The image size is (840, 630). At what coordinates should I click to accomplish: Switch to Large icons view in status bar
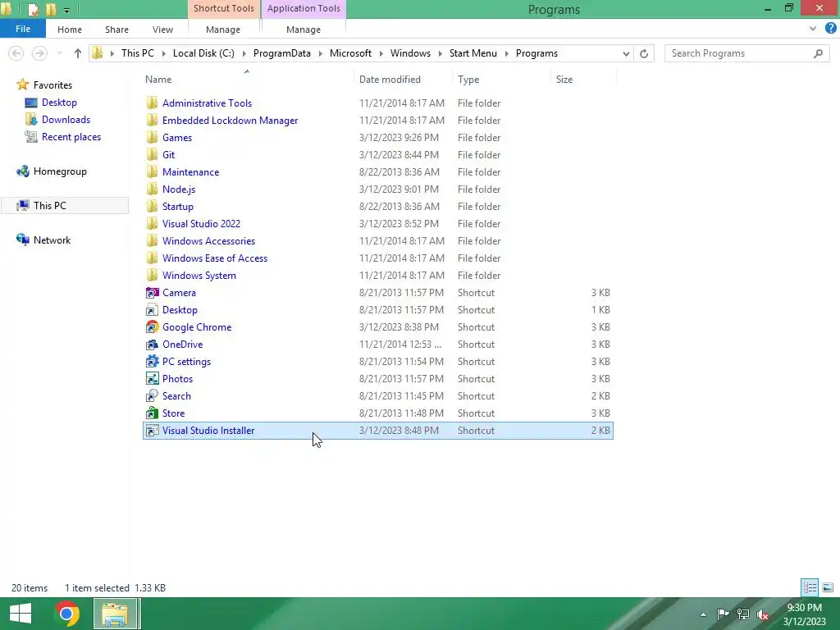[828, 587]
